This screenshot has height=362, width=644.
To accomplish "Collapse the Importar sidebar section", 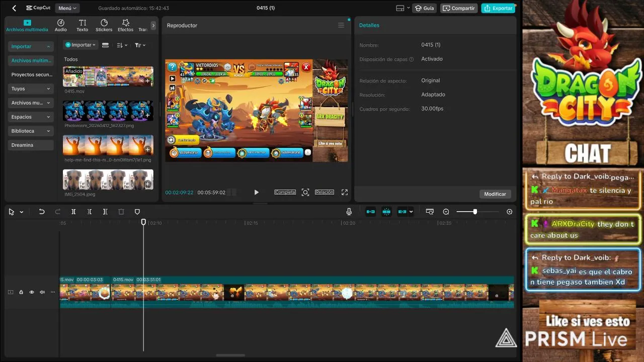I will click(x=31, y=46).
